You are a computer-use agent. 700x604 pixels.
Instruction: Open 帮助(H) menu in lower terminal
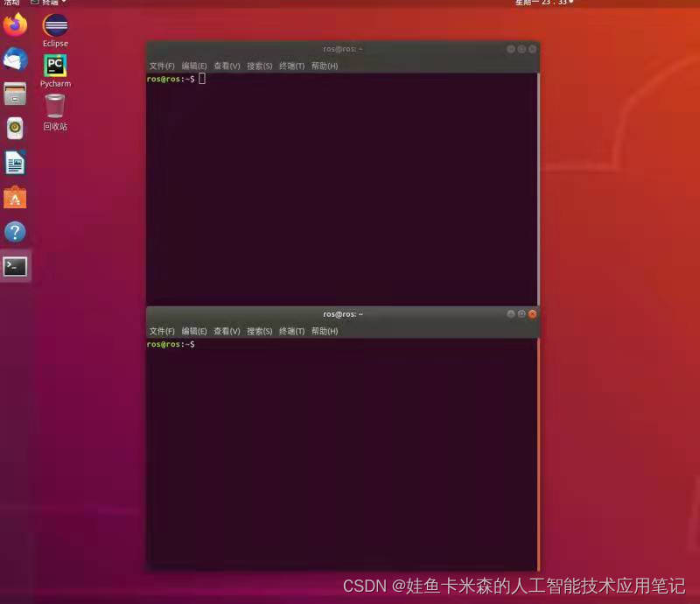click(x=325, y=331)
